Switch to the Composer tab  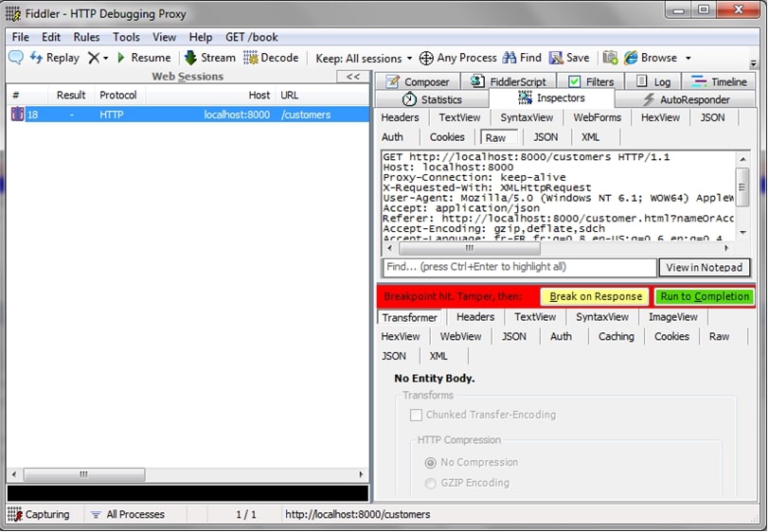point(418,81)
